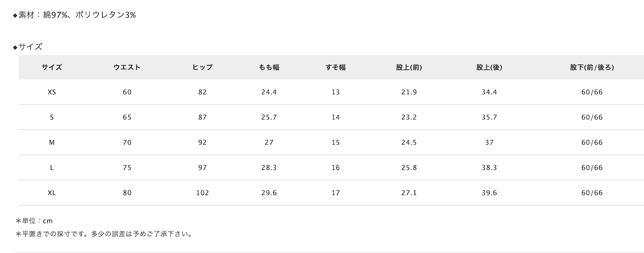The height and width of the screenshot is (253, 644).
Task: Click the M size row label
Action: coord(52,143)
